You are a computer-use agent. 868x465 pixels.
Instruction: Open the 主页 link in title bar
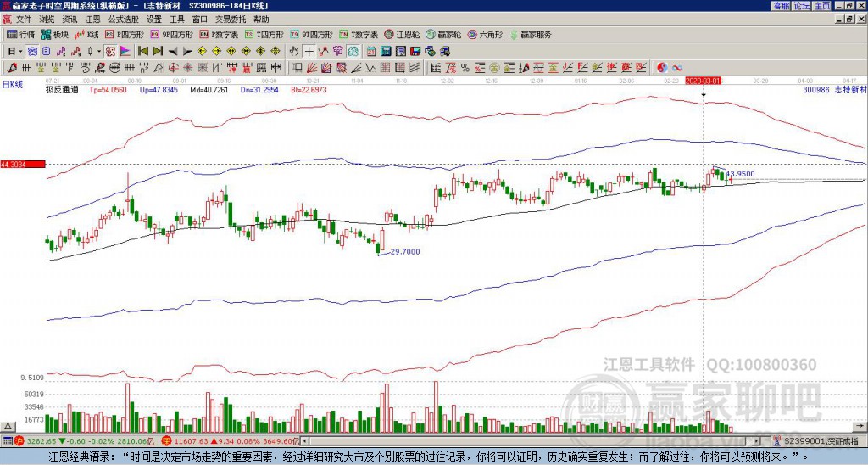click(821, 6)
